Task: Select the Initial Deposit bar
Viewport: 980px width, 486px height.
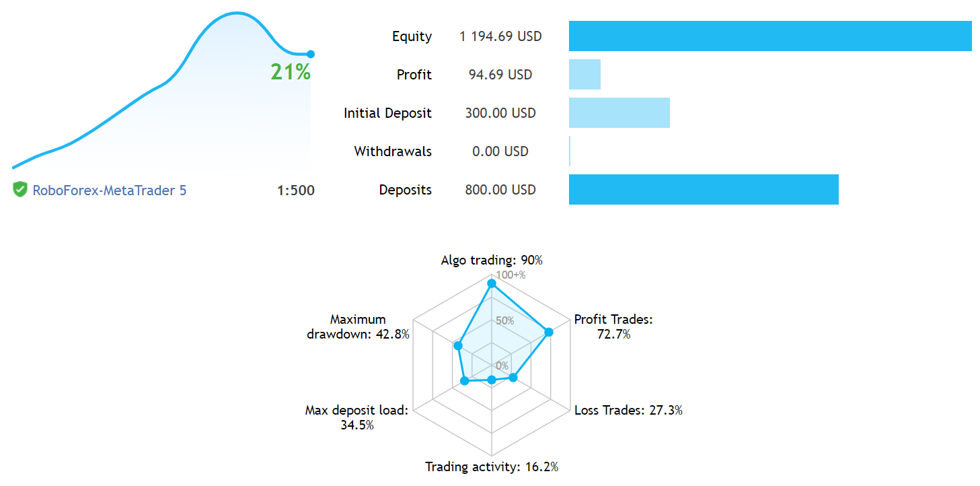Action: coord(619,113)
